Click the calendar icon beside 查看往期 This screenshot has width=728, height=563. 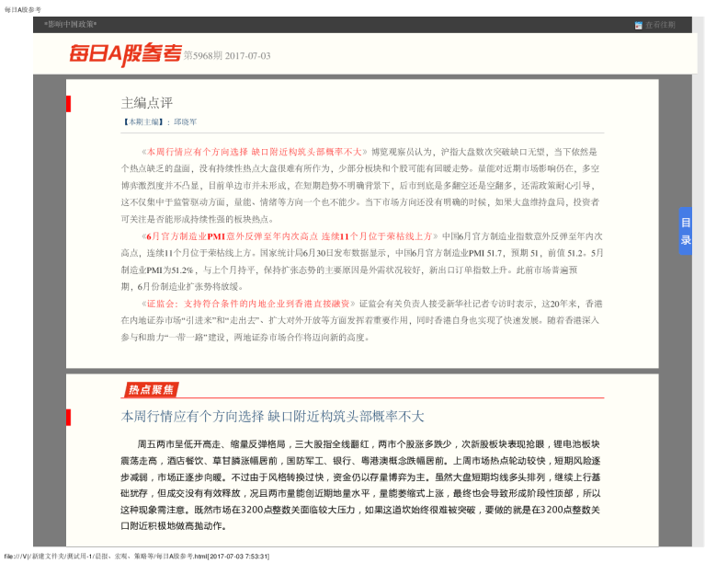click(x=638, y=25)
